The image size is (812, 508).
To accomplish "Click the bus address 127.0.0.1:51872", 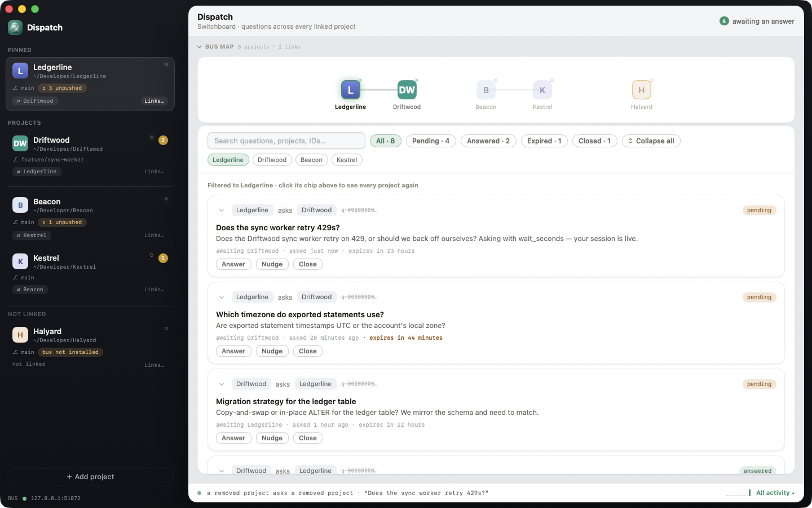I will (x=56, y=498).
